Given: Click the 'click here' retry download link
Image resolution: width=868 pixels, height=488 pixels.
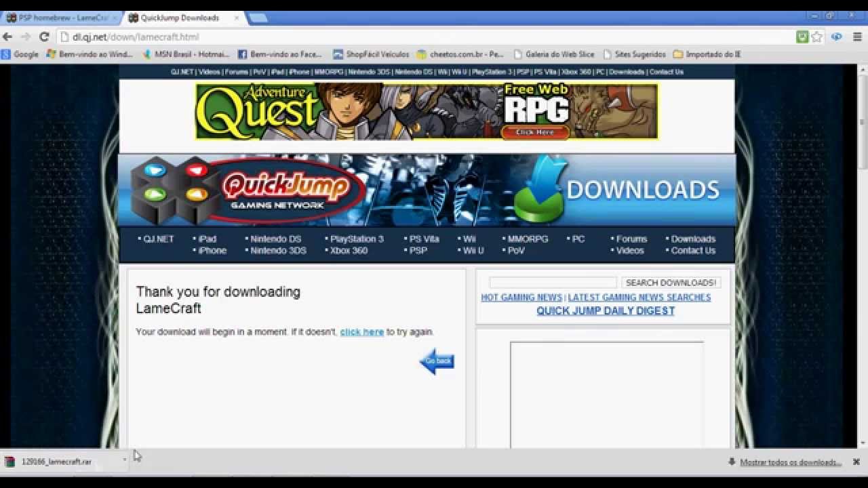Looking at the screenshot, I should (x=362, y=331).
